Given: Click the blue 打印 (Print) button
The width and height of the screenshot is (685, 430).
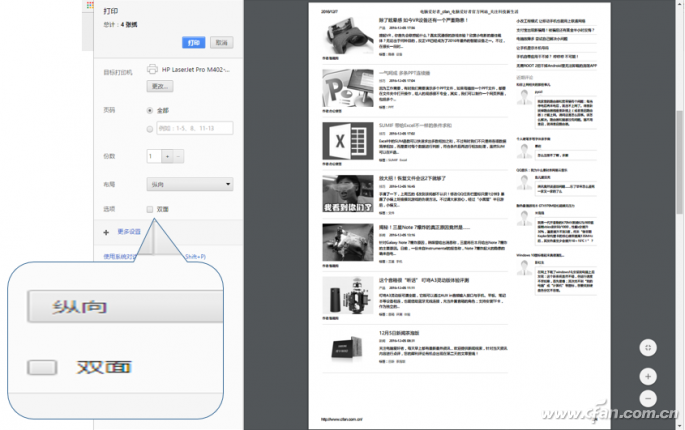Looking at the screenshot, I should 193,43.
